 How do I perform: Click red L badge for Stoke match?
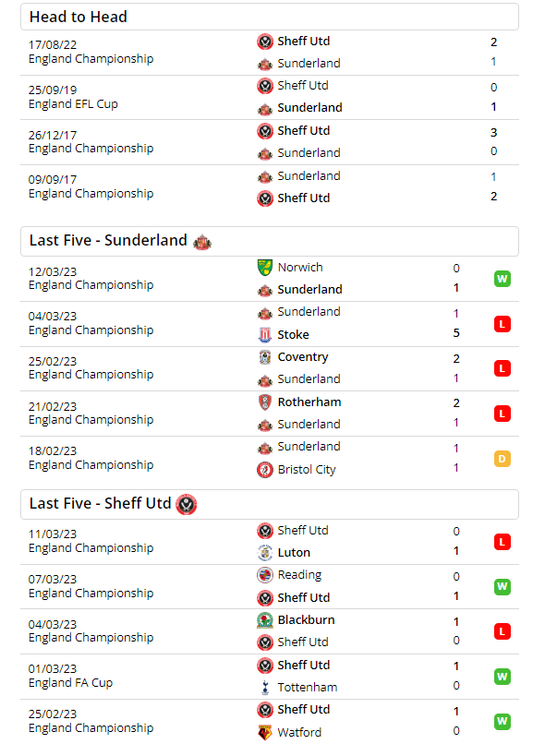coord(503,324)
